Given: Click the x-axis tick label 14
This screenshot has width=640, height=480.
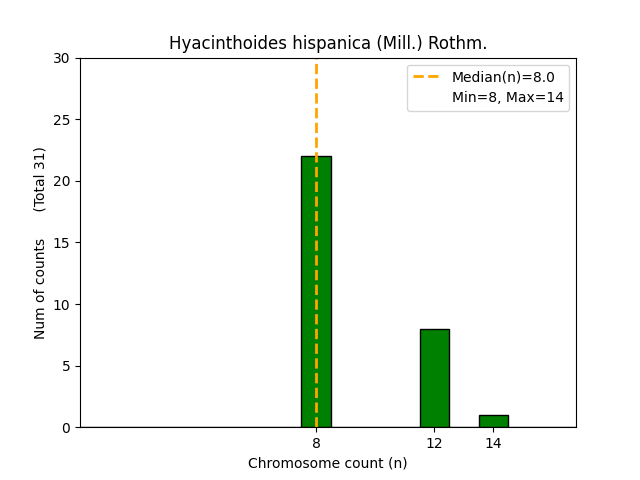Looking at the screenshot, I should 493,443.
